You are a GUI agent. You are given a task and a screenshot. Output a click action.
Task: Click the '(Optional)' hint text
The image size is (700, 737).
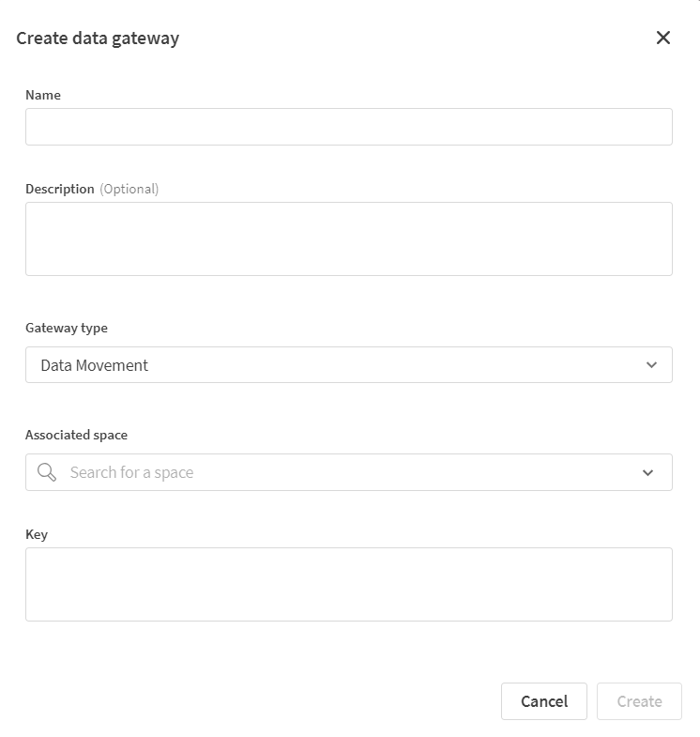click(x=129, y=189)
